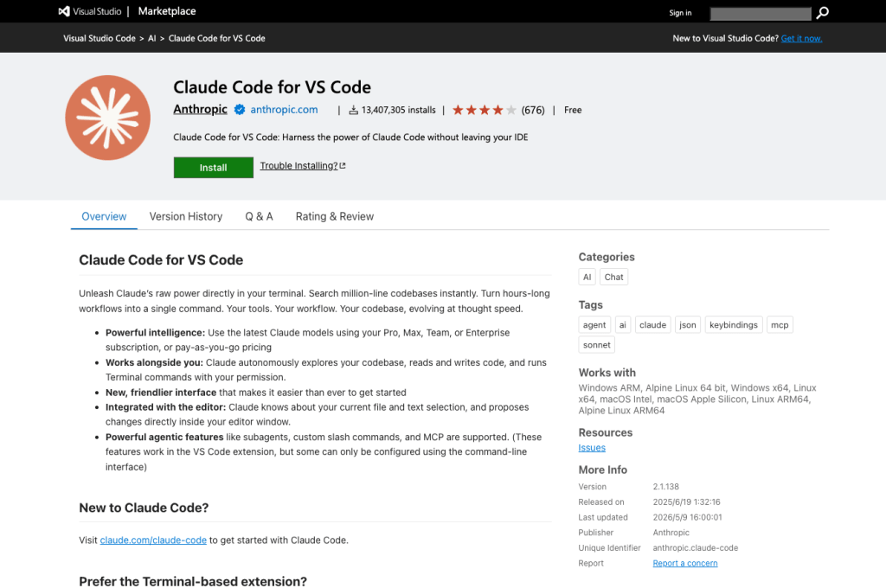Viewport: 886px width, 588px height.
Task: Select the mcp tag
Action: point(780,325)
